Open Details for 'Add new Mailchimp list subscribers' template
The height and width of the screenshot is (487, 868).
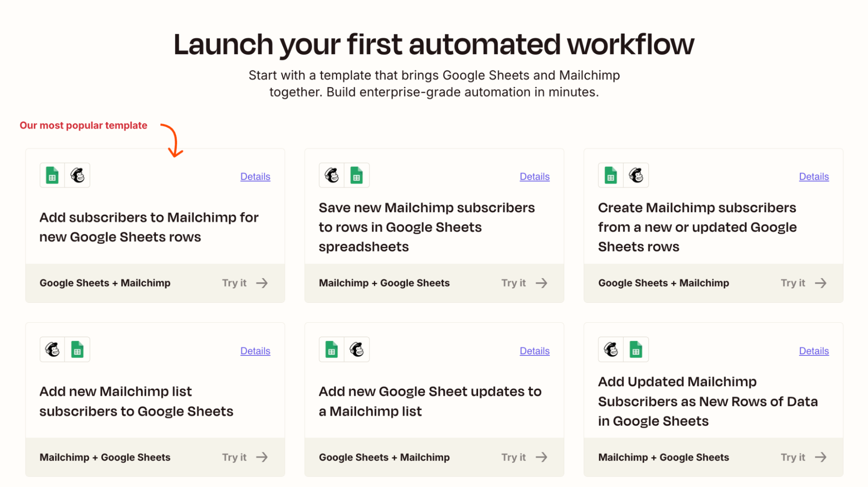[x=255, y=351]
